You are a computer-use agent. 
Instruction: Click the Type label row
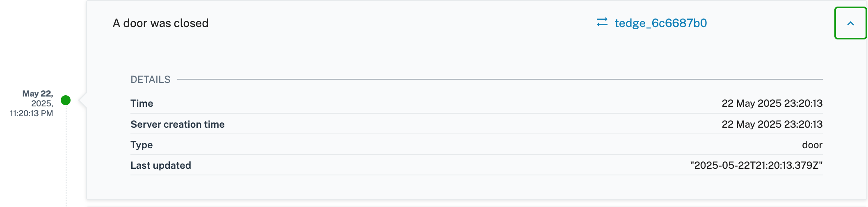tap(477, 145)
